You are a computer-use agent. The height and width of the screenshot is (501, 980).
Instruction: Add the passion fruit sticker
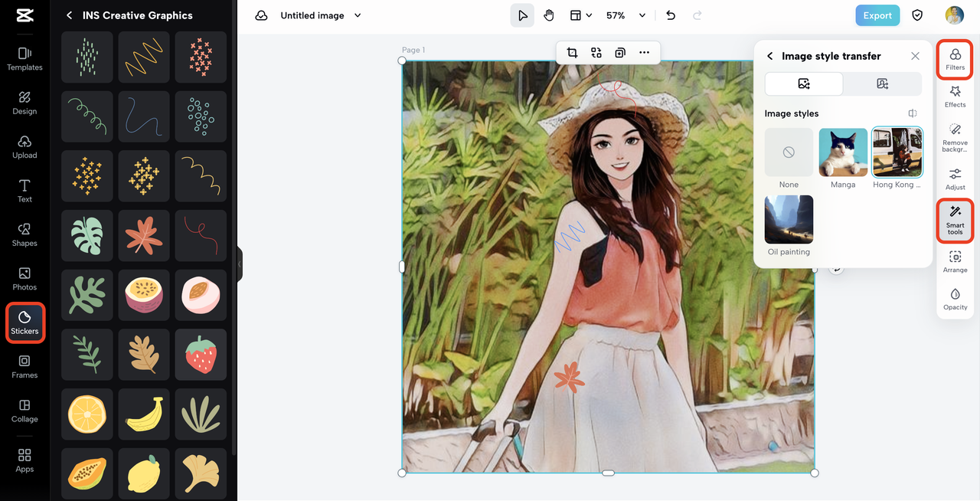(144, 296)
